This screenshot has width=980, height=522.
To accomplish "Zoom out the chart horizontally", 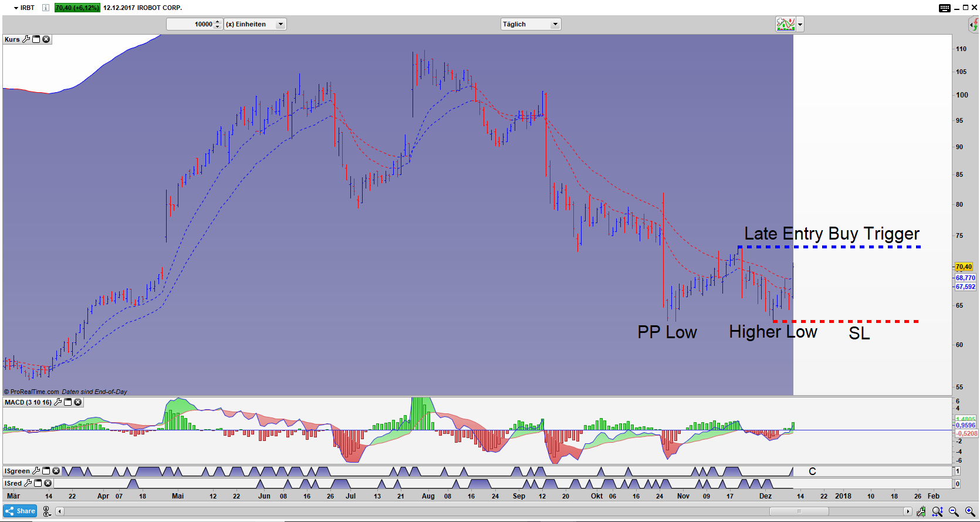I will coord(954,511).
